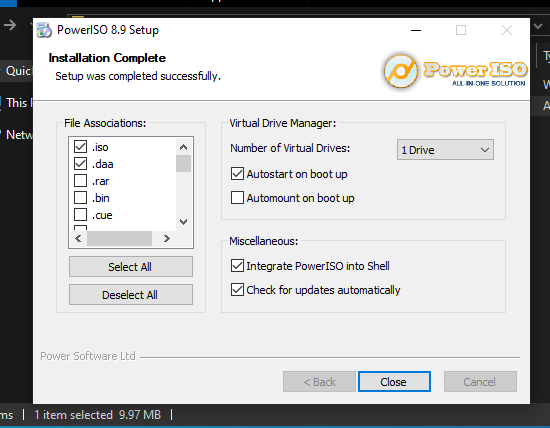This screenshot has width=550, height=428.
Task: Close the PowerISO Setup window via X
Action: coord(507,30)
